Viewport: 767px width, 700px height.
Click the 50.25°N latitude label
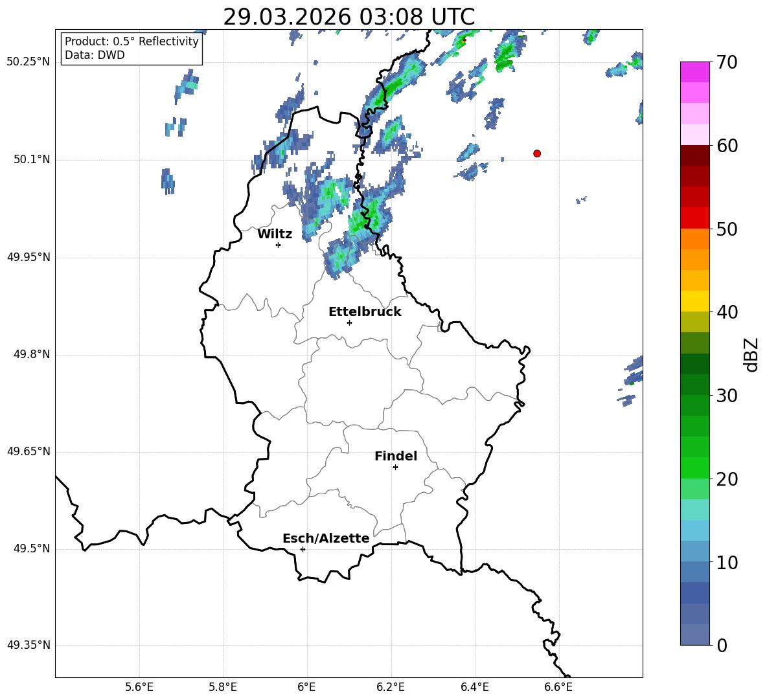click(x=29, y=62)
